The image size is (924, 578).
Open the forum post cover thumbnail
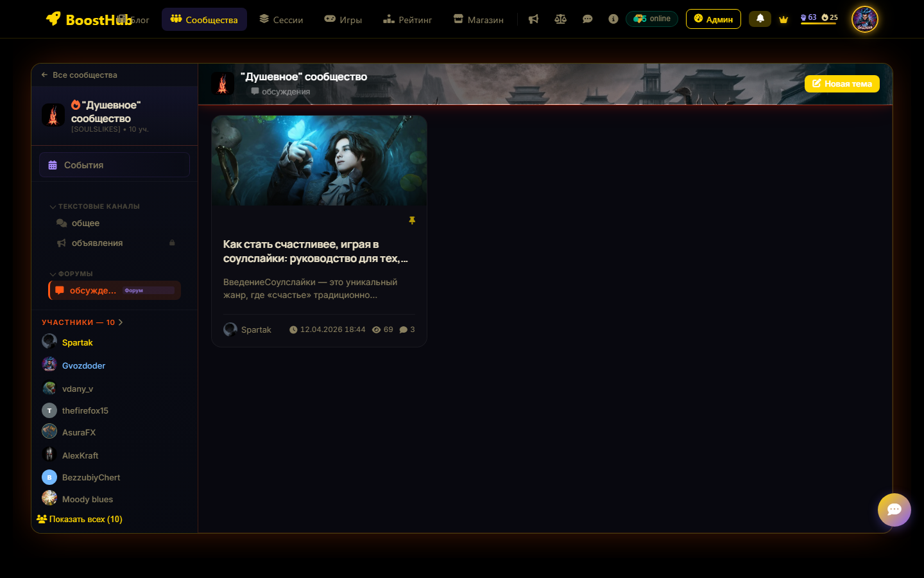click(319, 161)
